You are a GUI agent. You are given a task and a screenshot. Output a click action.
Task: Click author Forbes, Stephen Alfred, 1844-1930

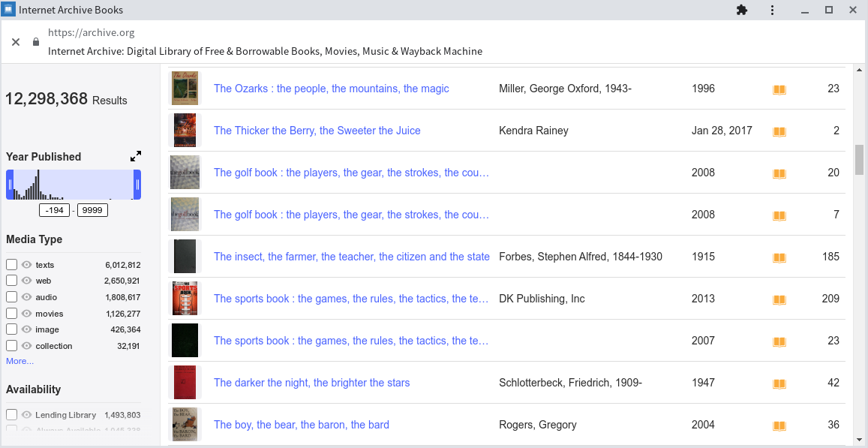[x=581, y=257]
